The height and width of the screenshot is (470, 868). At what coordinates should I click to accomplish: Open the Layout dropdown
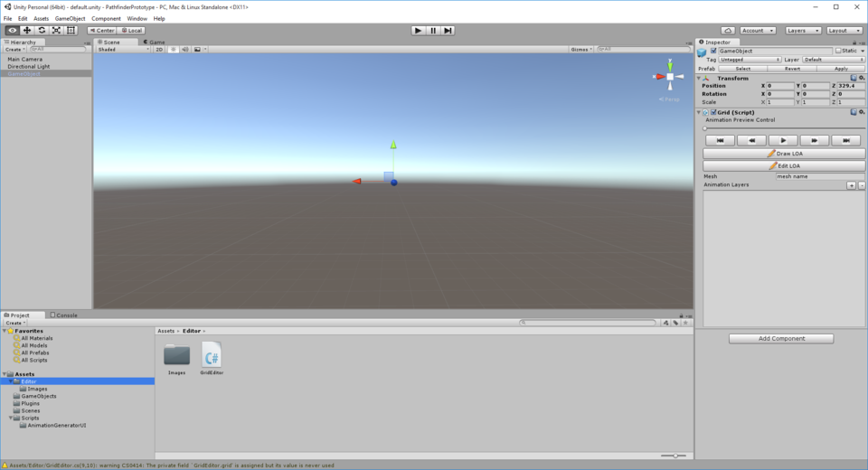pos(844,30)
